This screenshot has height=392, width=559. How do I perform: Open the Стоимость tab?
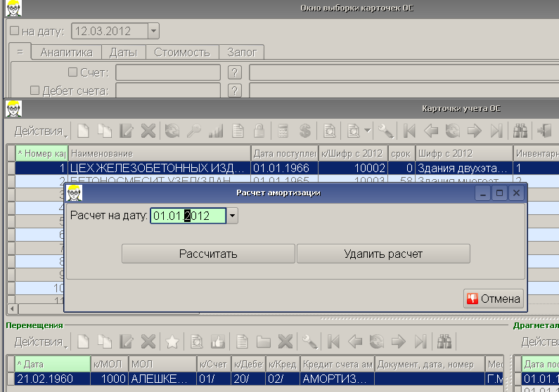[182, 52]
